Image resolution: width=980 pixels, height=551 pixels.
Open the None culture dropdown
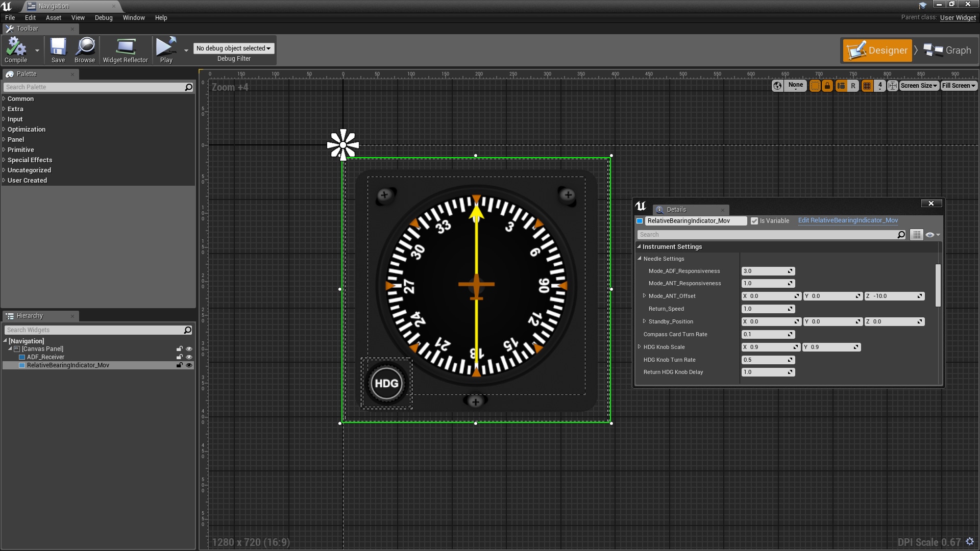795,86
